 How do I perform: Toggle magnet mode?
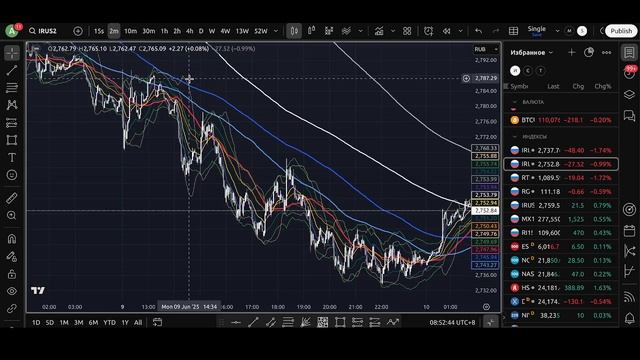[x=12, y=239]
